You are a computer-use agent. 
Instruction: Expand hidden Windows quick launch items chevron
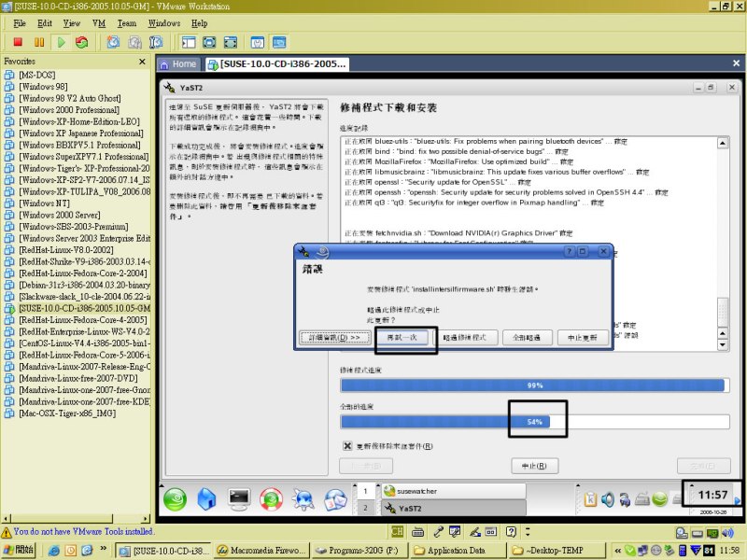tap(103, 549)
